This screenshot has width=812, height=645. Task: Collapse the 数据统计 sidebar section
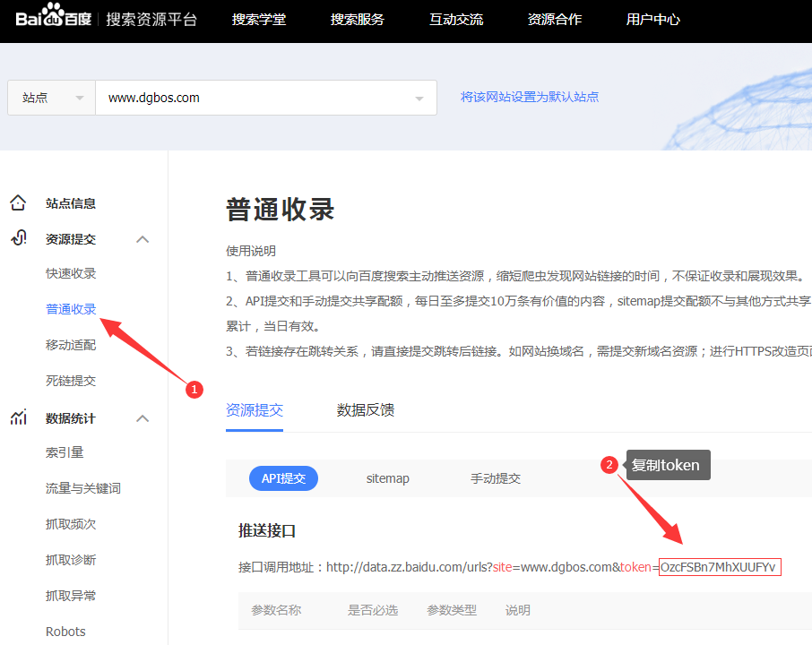click(142, 418)
